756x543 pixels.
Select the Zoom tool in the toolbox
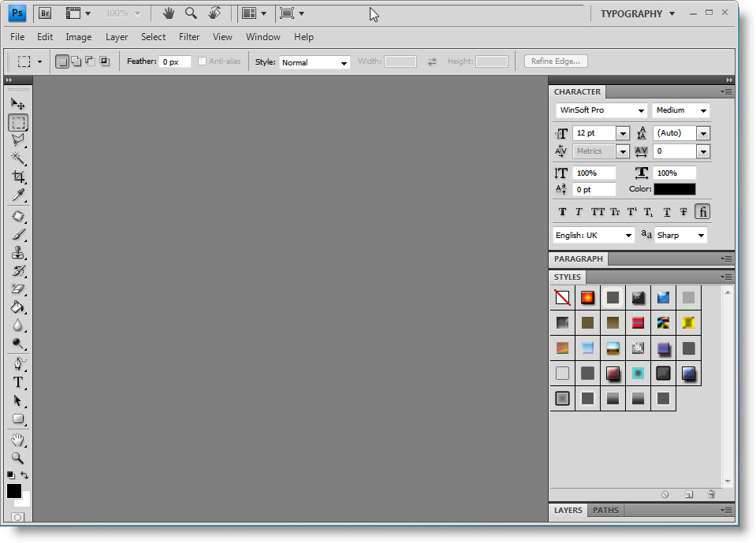pos(17,457)
